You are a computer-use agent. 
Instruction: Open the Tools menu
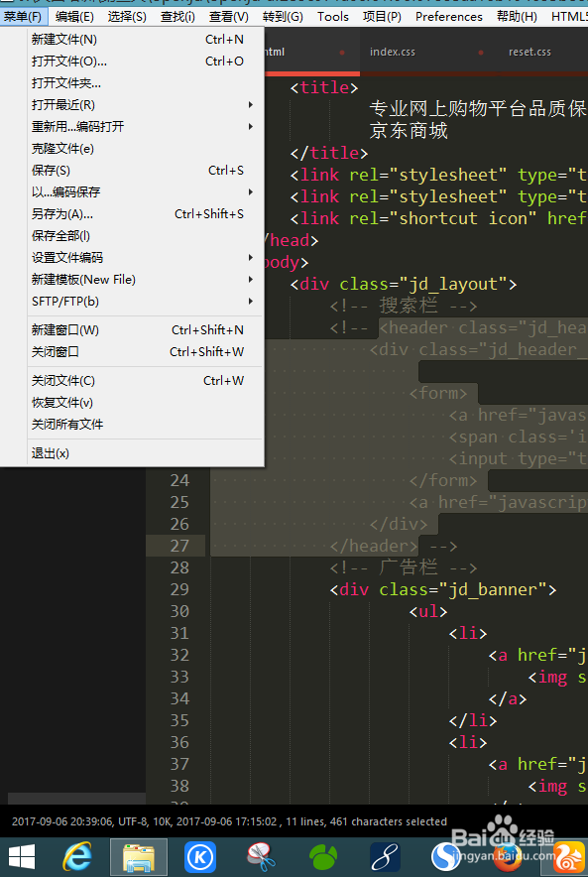click(x=333, y=16)
